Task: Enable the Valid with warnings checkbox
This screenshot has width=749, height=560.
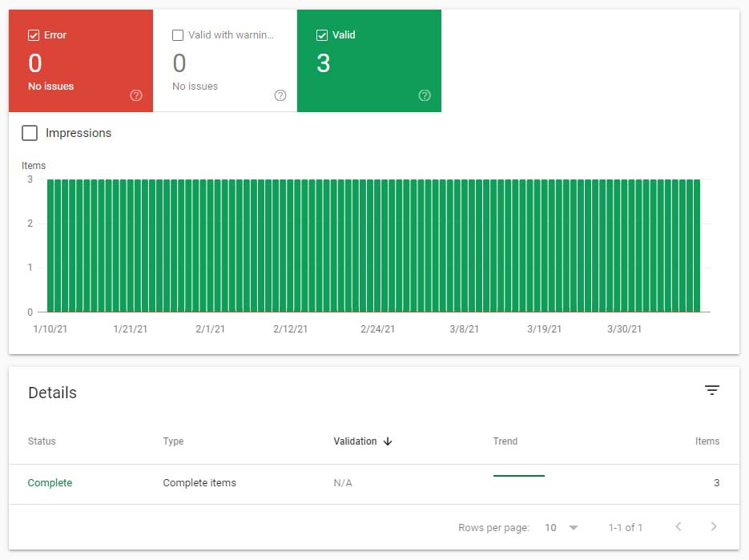Action: pyautogui.click(x=178, y=34)
